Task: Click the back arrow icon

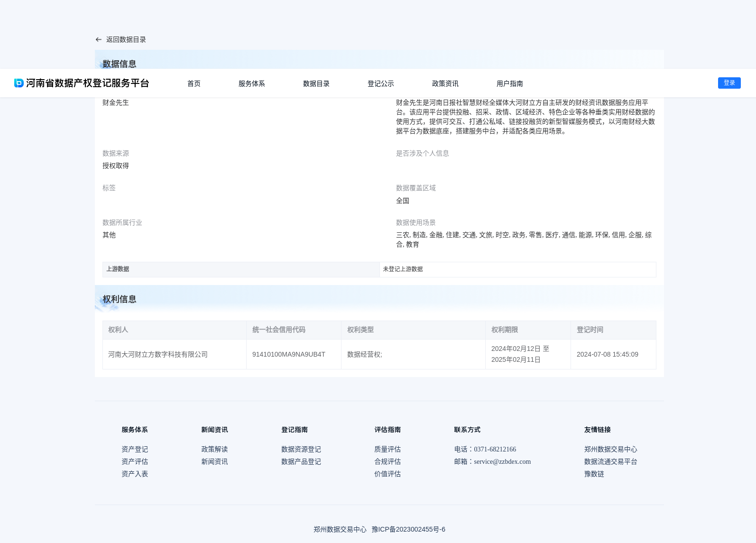Action: click(x=99, y=40)
